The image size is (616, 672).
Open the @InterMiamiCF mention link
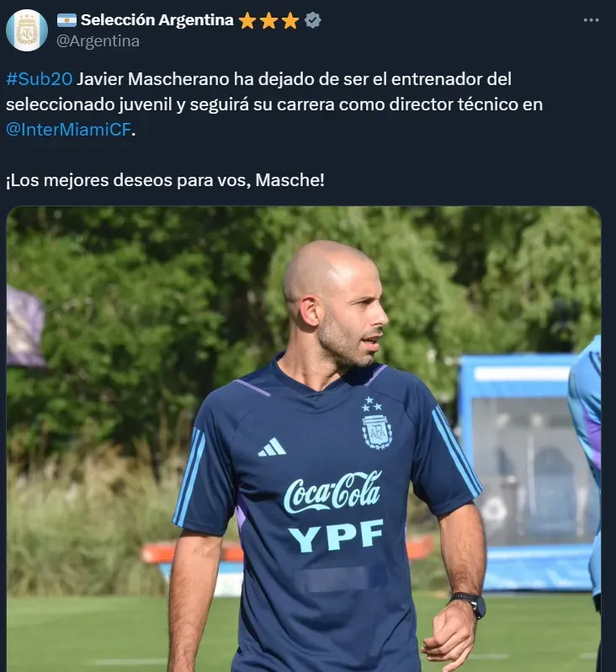(68, 130)
